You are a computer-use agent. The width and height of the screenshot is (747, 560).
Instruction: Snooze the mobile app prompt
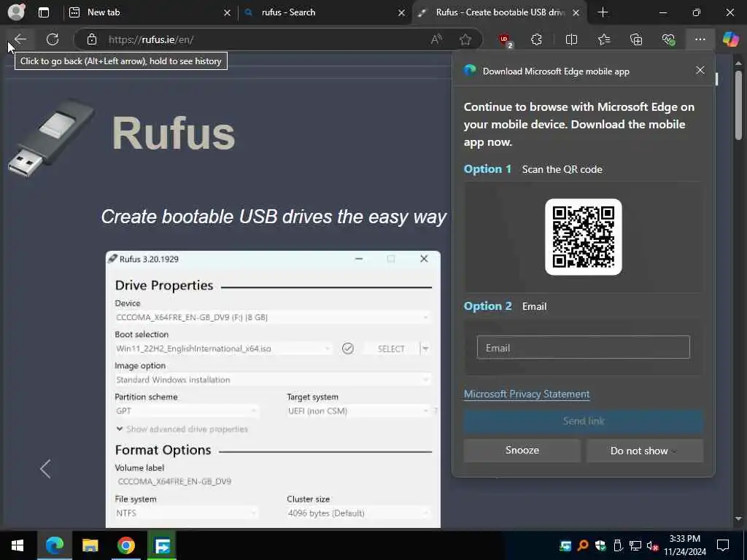[522, 451]
